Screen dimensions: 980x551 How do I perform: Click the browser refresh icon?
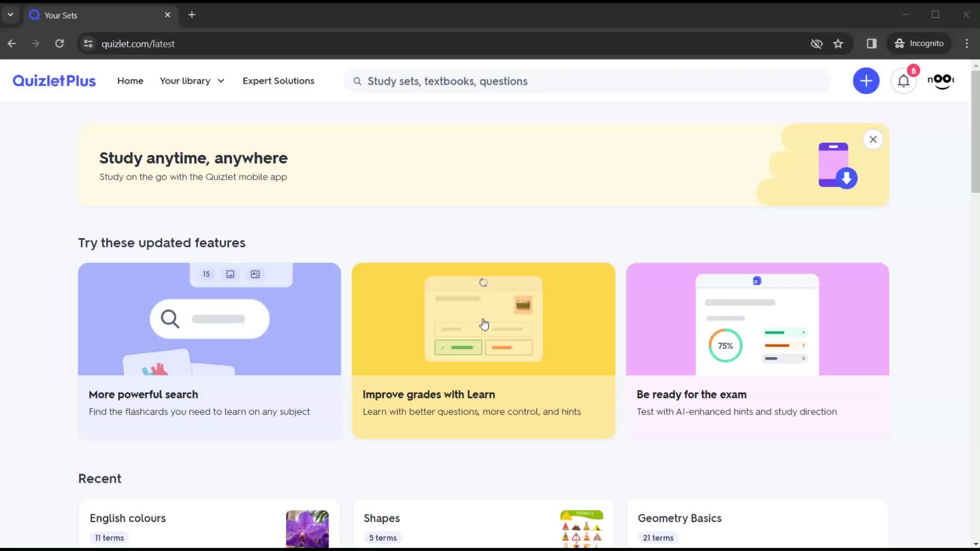coord(59,44)
